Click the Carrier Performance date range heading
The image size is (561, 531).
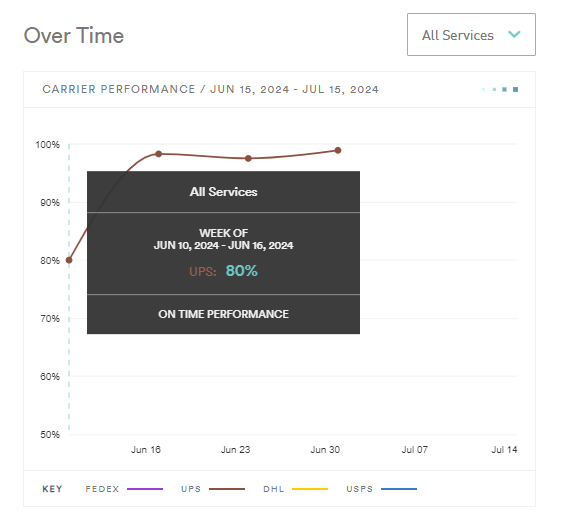tap(210, 89)
